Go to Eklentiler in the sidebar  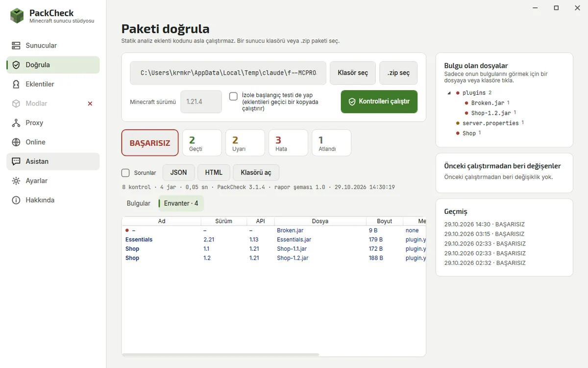click(53, 84)
